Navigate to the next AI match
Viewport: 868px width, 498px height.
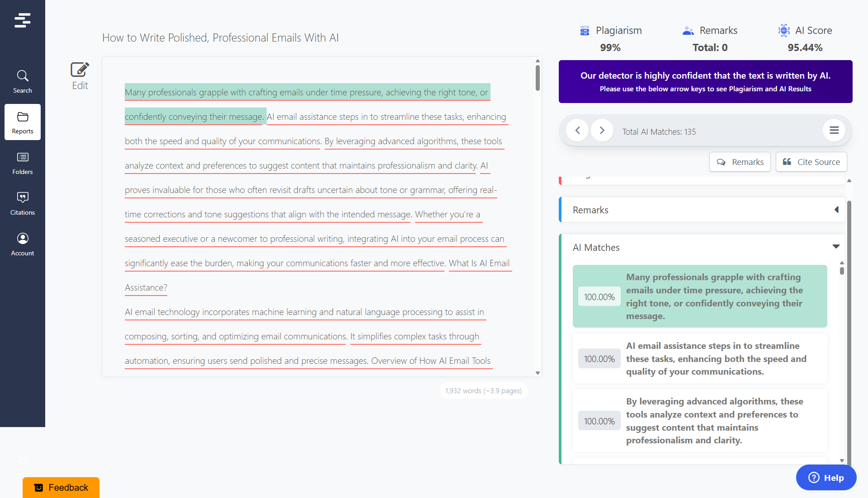(602, 130)
